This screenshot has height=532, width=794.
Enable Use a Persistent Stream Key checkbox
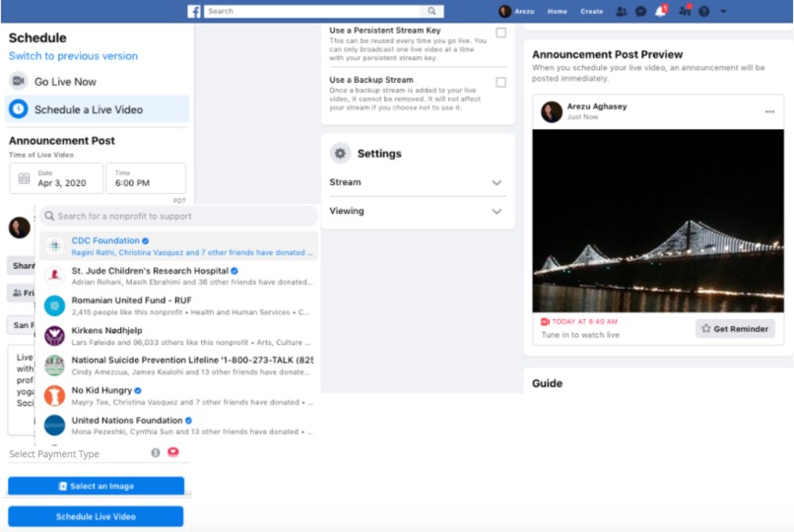tap(500, 33)
